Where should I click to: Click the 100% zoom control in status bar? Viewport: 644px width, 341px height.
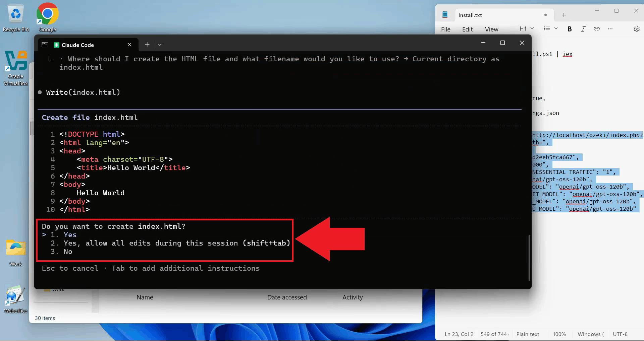coord(559,334)
